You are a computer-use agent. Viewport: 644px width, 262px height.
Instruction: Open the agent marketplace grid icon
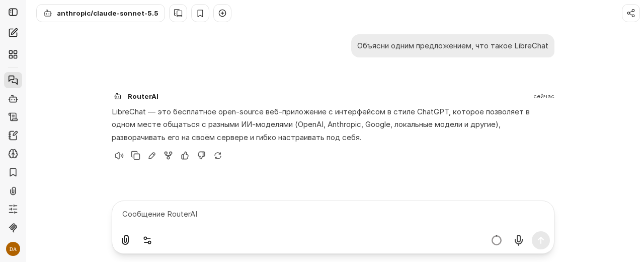[x=13, y=54]
